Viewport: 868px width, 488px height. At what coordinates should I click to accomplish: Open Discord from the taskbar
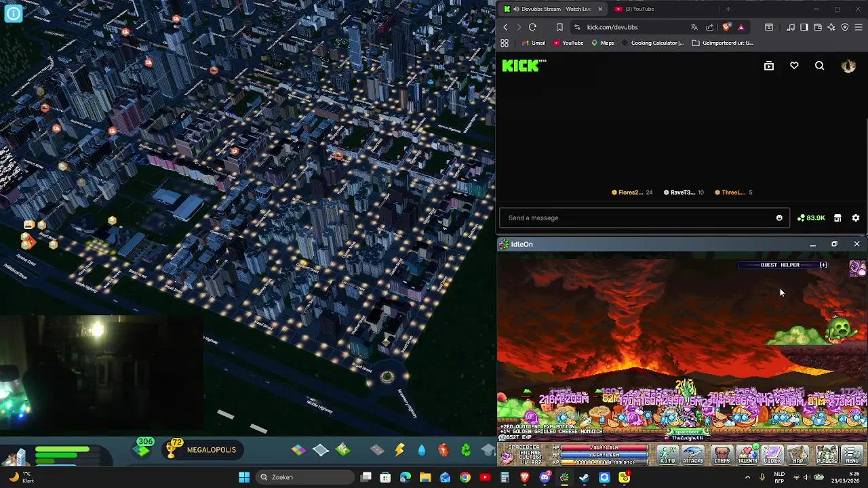coord(545,477)
